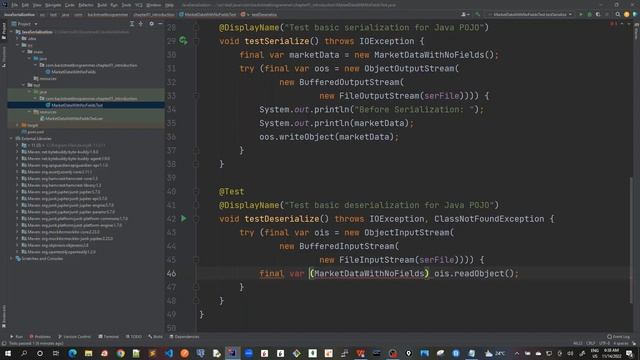Click the UTF-8 encoding indicator
The height and width of the screenshot is (360, 640).
coord(604,343)
